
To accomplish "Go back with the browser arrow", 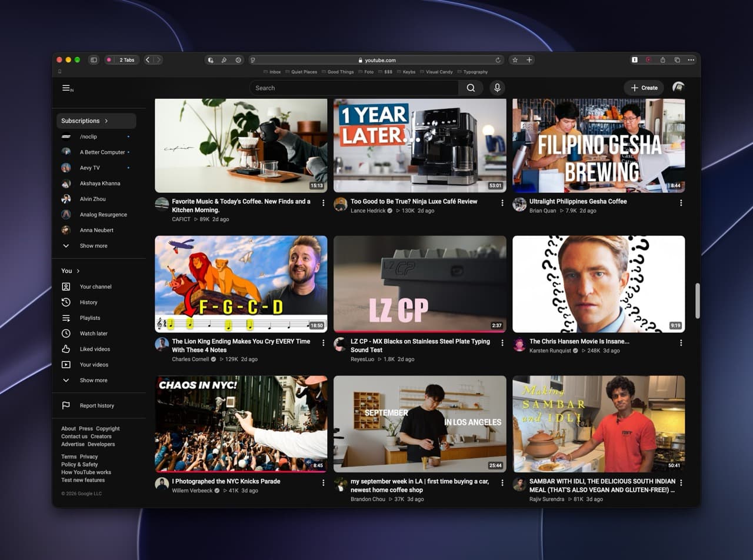I will pyautogui.click(x=148, y=60).
